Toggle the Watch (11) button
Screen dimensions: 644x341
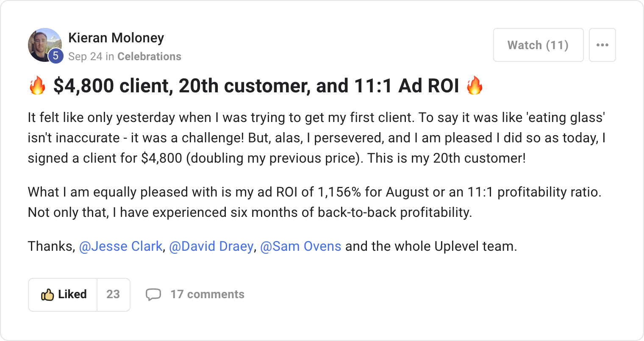pos(538,45)
